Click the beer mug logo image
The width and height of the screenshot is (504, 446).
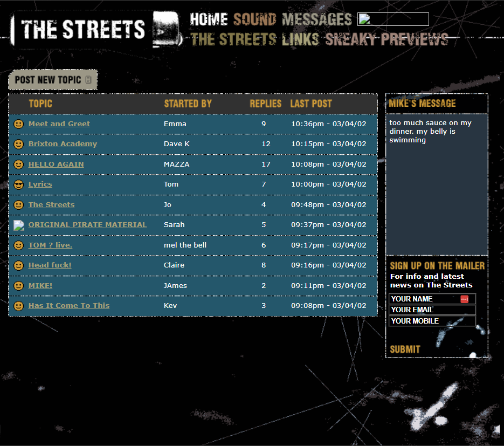[x=167, y=29]
